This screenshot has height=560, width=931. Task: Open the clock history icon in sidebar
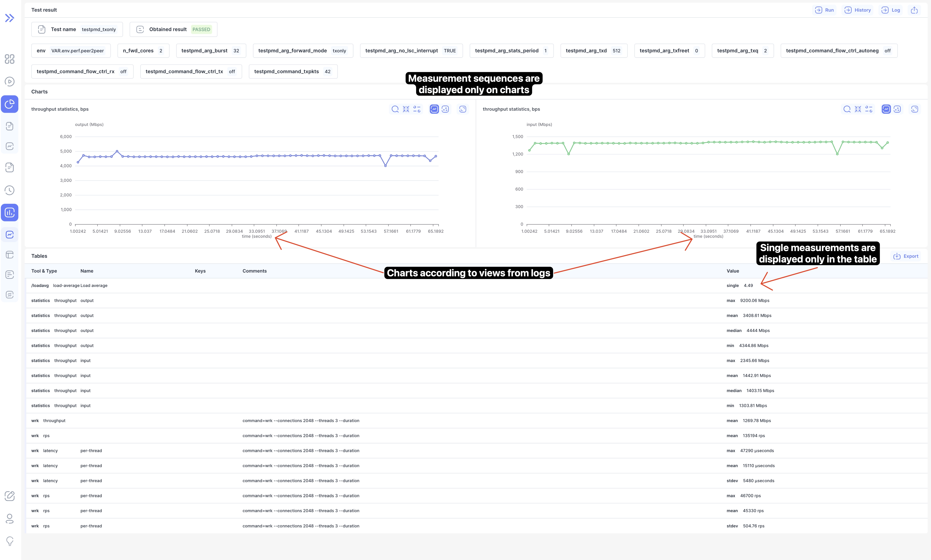[9, 190]
